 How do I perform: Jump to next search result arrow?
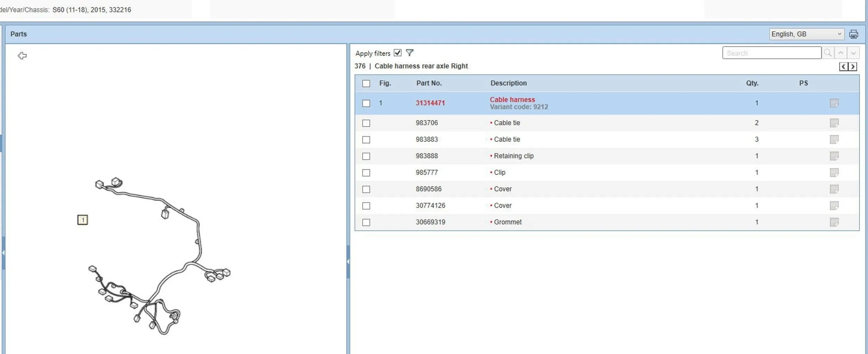point(853,53)
